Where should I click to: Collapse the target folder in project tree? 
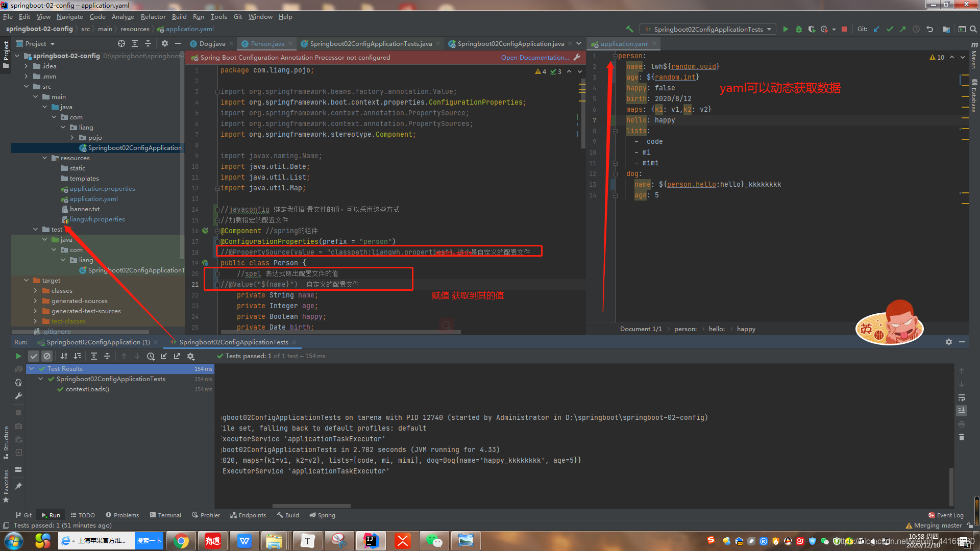point(26,281)
